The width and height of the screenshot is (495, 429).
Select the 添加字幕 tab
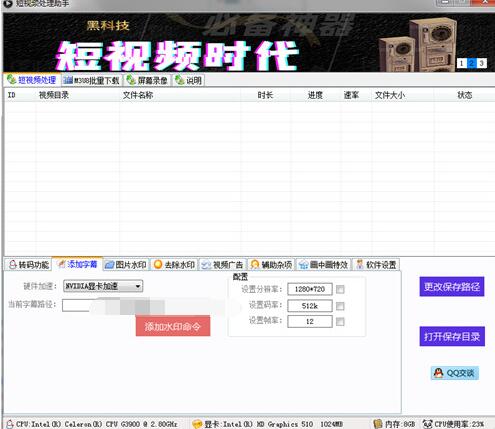pyautogui.click(x=77, y=264)
